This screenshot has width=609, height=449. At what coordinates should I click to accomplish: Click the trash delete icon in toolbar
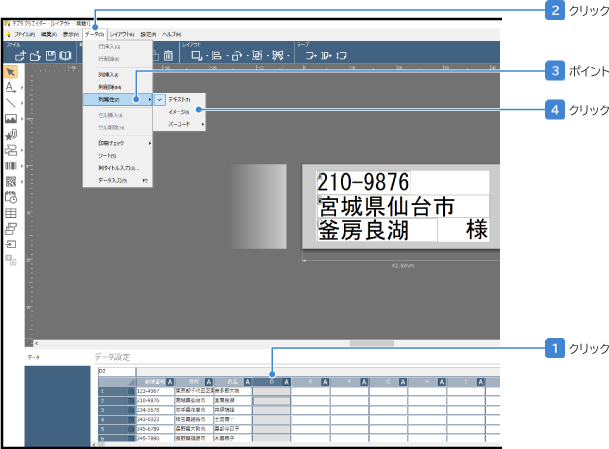(x=169, y=57)
